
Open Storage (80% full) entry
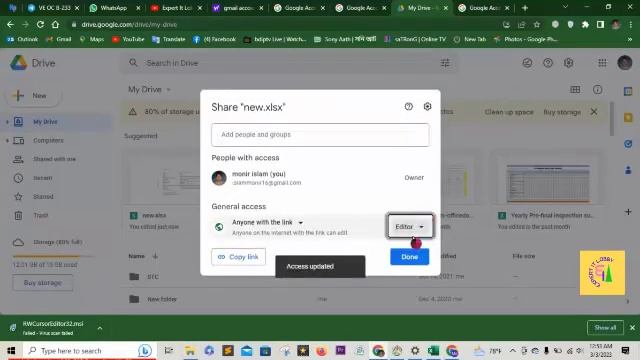coord(57,242)
